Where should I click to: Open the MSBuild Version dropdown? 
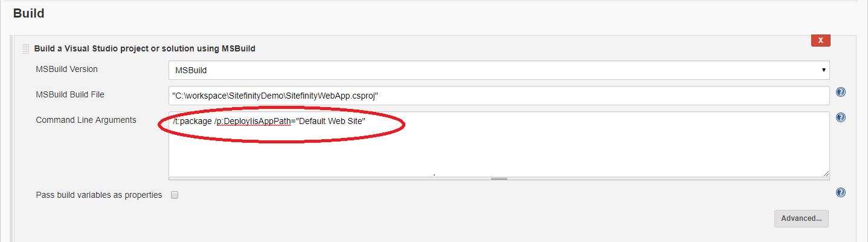pos(498,70)
